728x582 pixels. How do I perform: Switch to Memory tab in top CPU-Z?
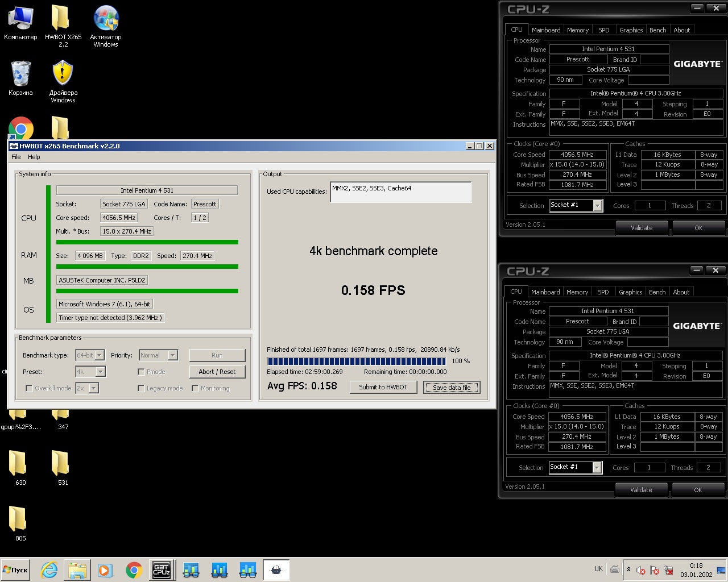(x=578, y=30)
